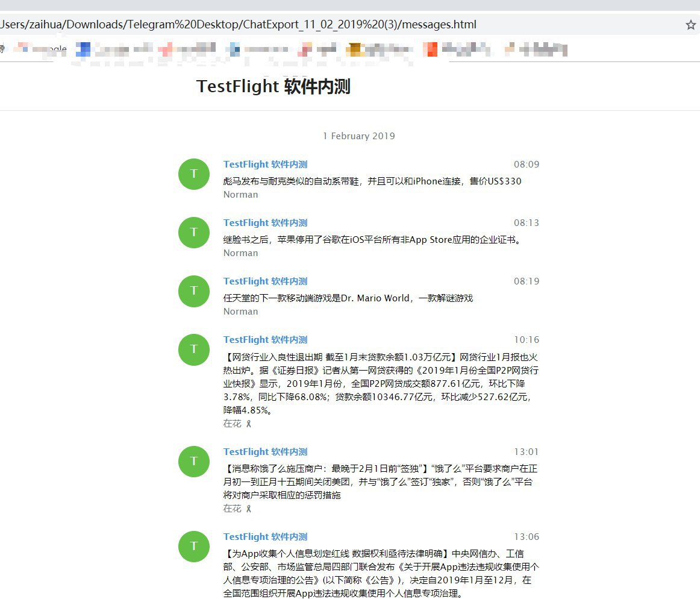Bookmark this page with the star icon
Image resolution: width=700 pixels, height=599 pixels.
point(690,25)
